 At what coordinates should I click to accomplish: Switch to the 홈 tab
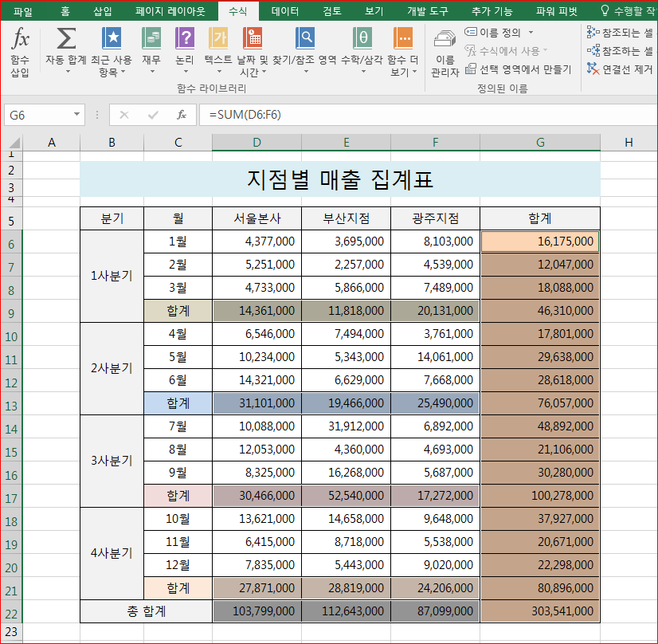65,11
